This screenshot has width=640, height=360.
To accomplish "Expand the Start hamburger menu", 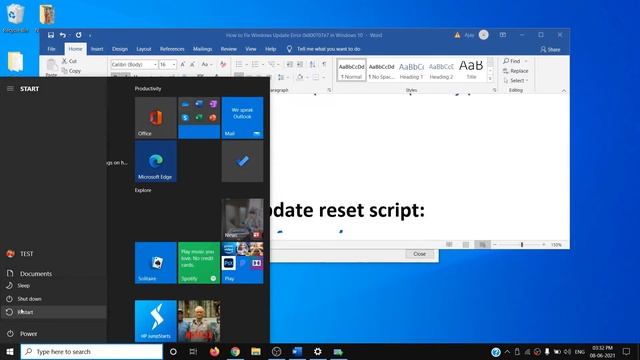I will tap(10, 89).
